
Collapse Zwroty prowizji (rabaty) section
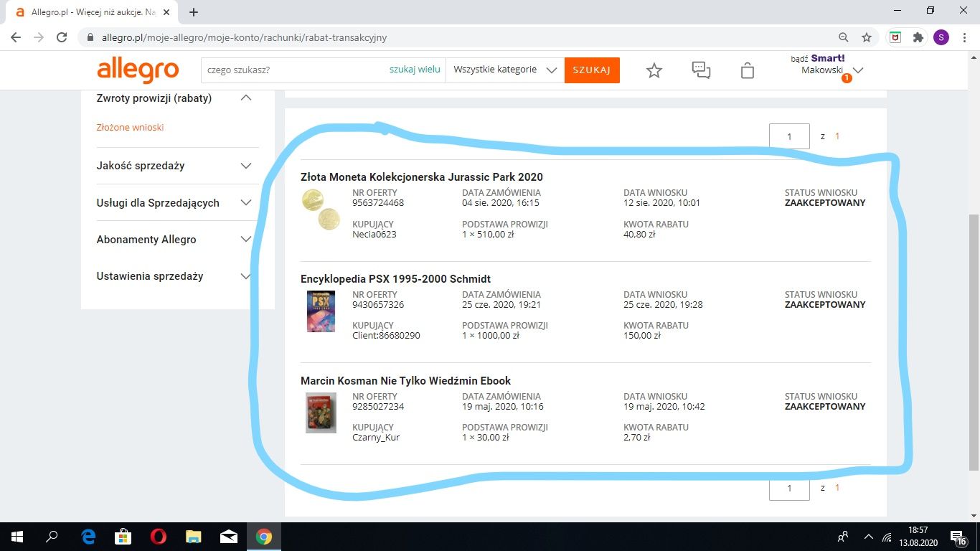click(245, 98)
